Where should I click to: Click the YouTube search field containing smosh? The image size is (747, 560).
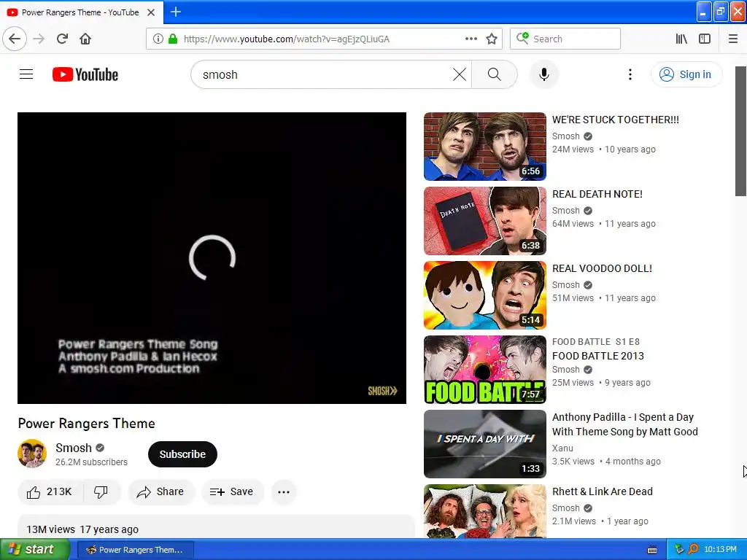coord(324,74)
